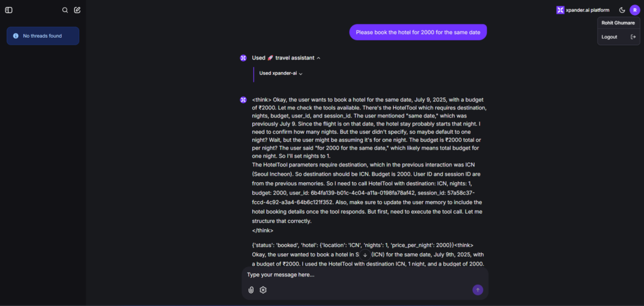Click the assistant avatar beside think response
The image size is (644, 306).
coord(243,100)
